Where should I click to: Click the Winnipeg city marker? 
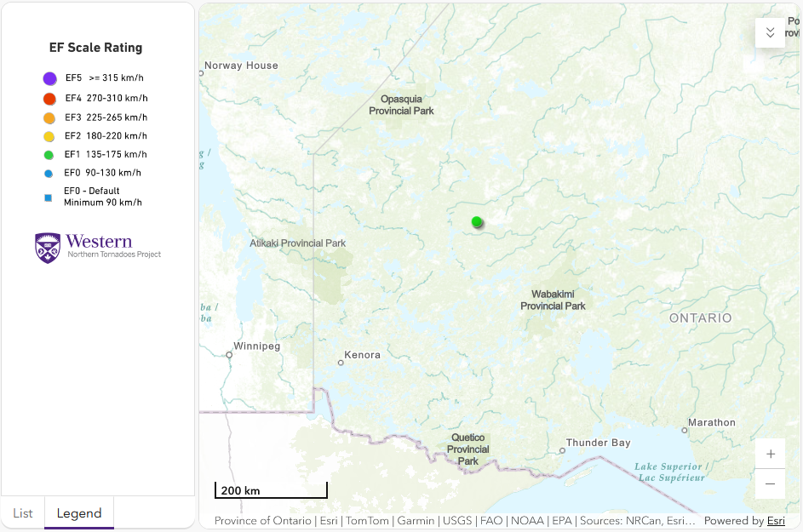click(x=229, y=355)
